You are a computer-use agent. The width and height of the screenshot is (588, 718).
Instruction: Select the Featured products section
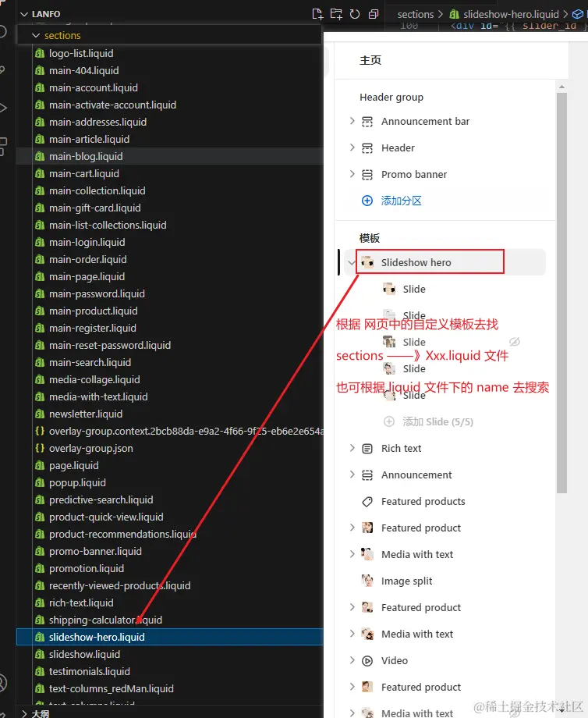pos(423,501)
